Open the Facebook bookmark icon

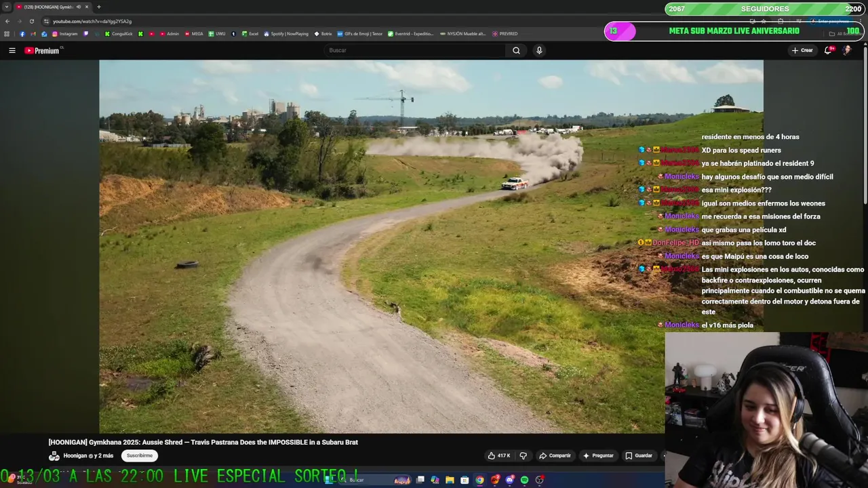coord(22,34)
